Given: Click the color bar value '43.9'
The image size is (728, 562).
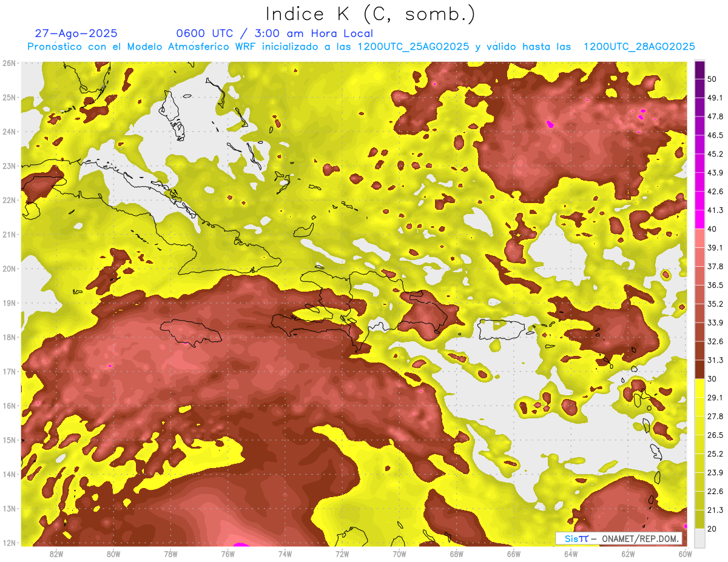Looking at the screenshot, I should pyautogui.click(x=715, y=173).
